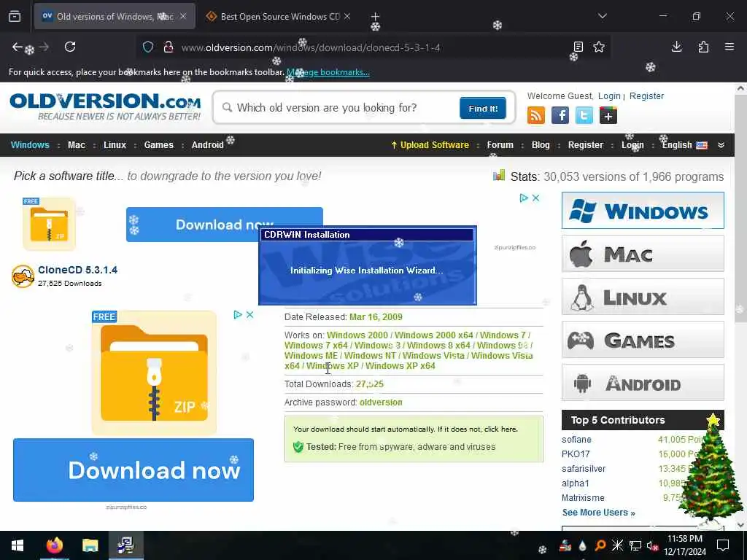Open the Games item in the nav bar
This screenshot has width=747, height=560.
[x=158, y=145]
